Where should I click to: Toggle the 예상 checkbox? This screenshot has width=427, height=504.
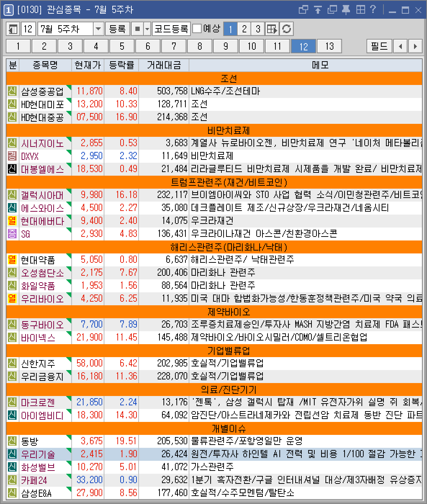pos(197,28)
